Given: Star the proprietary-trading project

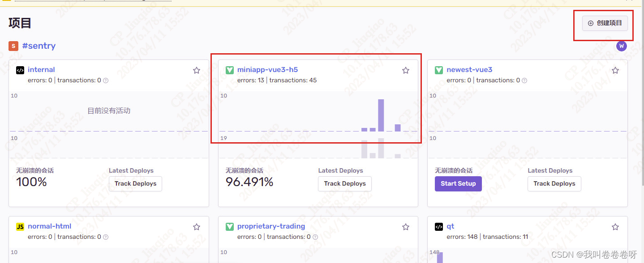Looking at the screenshot, I should [x=406, y=227].
